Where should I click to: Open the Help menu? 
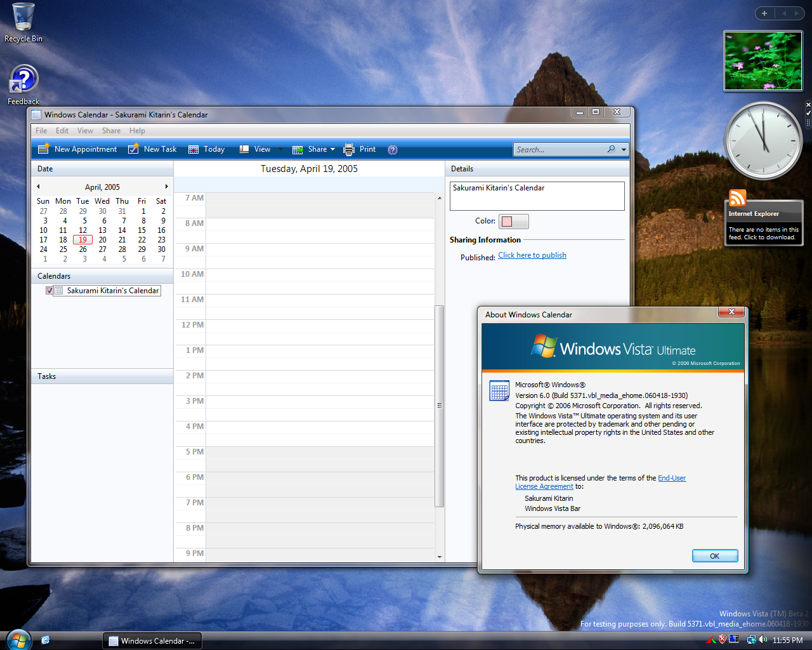pyautogui.click(x=137, y=131)
